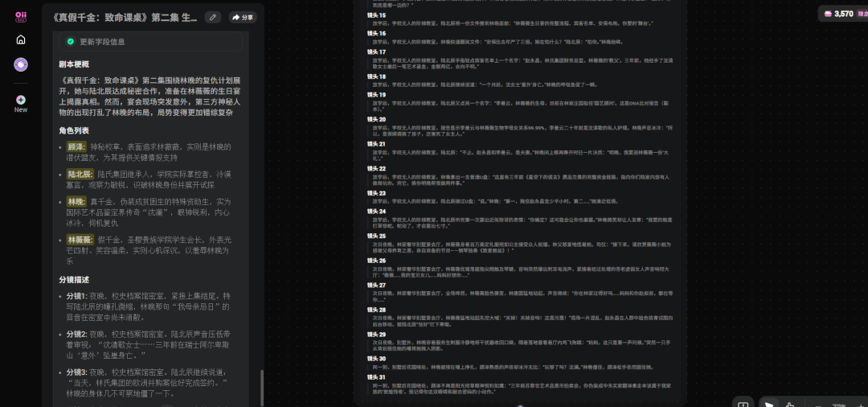Open the Oii Beta logo
Viewport: 868px width, 407px height.
21,16
